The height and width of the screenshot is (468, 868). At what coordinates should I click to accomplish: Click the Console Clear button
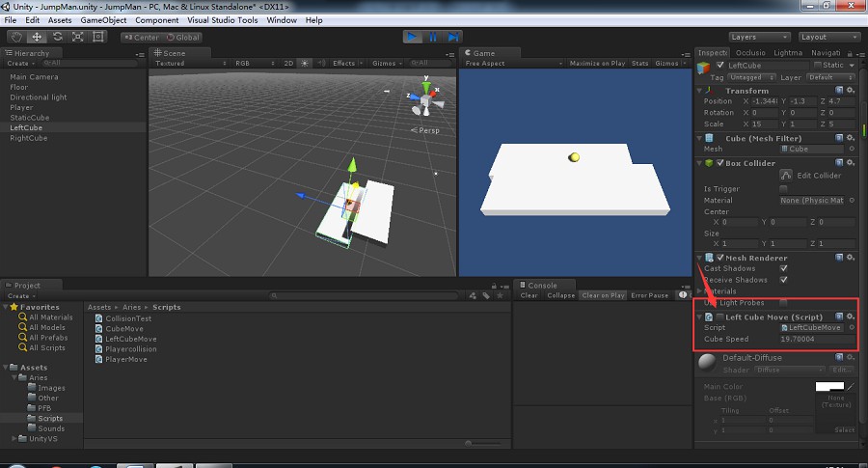coord(529,295)
